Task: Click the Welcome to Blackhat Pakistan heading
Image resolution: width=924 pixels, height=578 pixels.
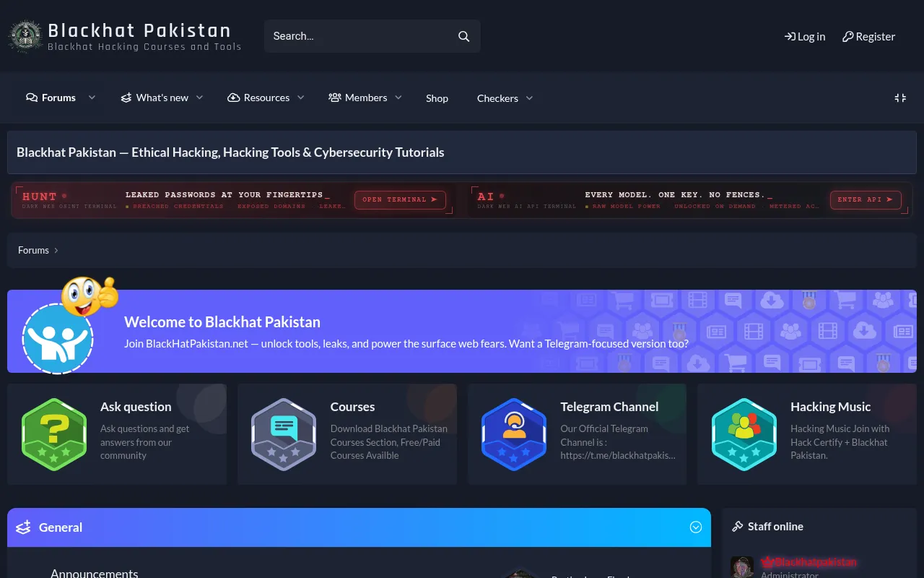Action: [x=222, y=322]
